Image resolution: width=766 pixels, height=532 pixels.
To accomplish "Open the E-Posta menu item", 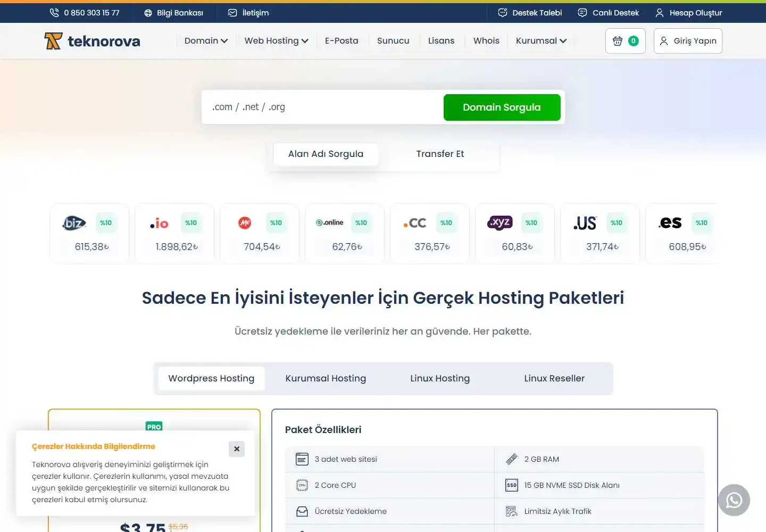I will (x=342, y=41).
